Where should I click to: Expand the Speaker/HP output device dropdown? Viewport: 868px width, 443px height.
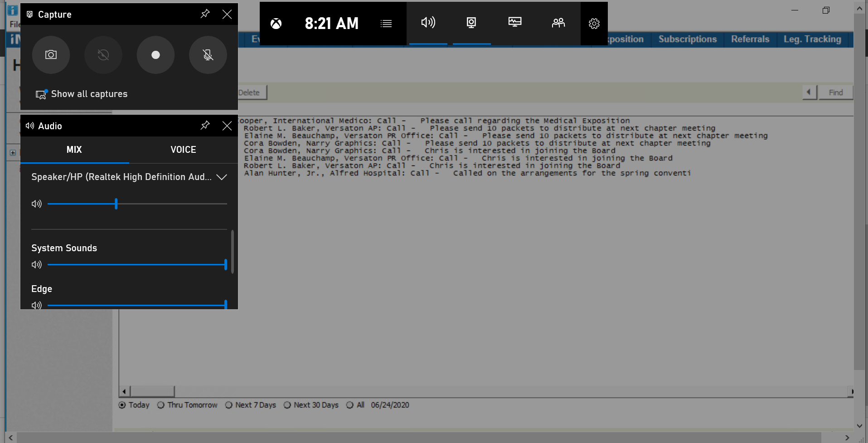click(x=222, y=177)
